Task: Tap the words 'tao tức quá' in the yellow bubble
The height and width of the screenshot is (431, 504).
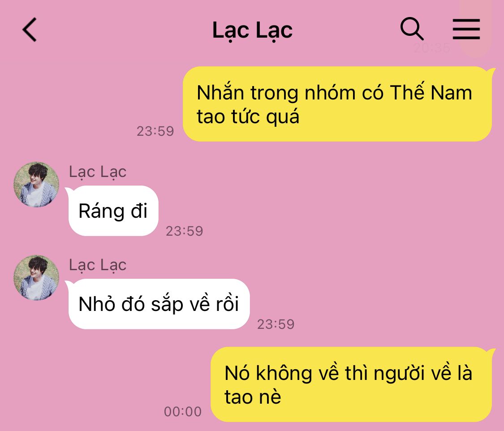Action: (248, 116)
